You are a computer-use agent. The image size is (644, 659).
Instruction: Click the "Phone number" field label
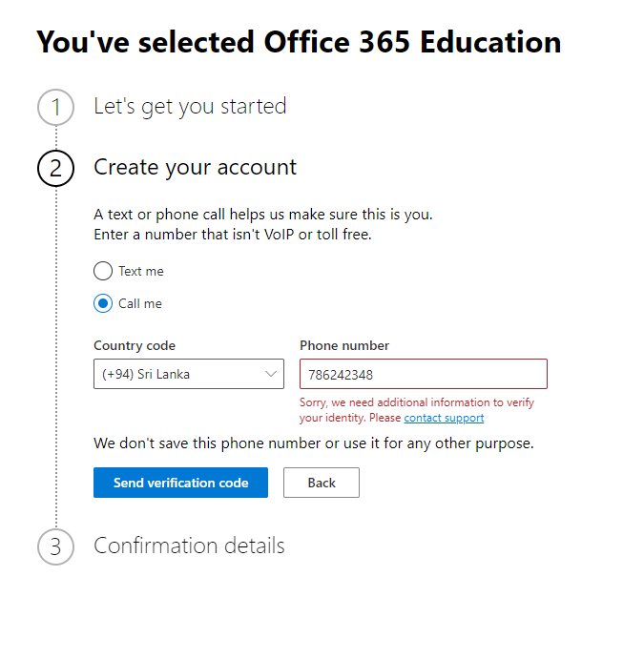pos(344,345)
